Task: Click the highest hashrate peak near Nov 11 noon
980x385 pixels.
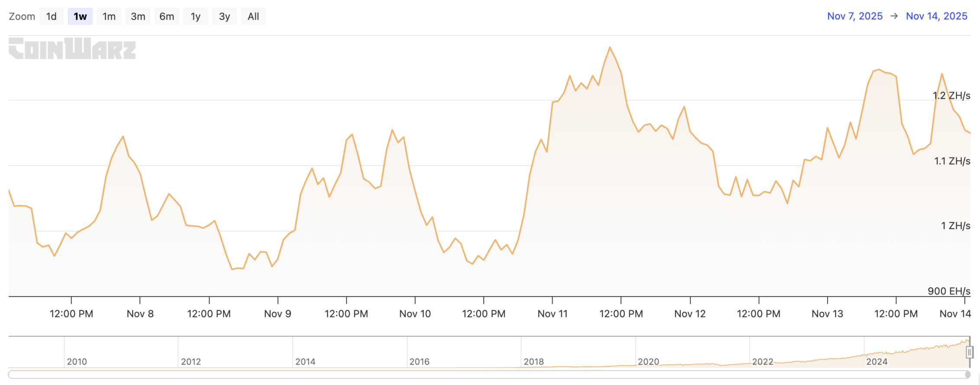Action: (x=610, y=47)
